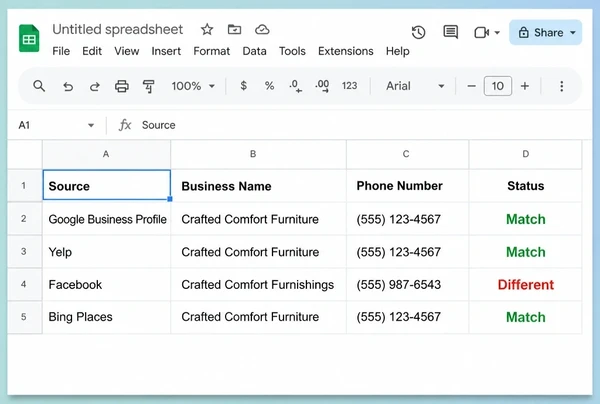
Task: Select the Status header cell
Action: tap(525, 186)
